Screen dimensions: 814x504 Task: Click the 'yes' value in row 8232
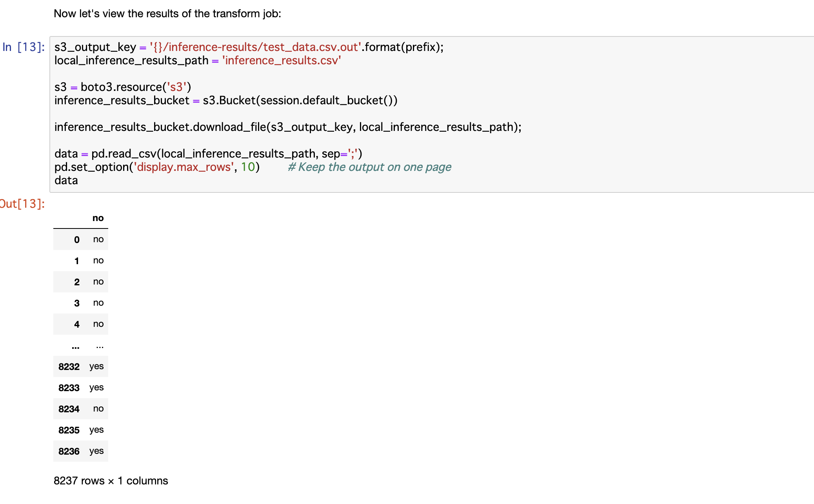[96, 366]
